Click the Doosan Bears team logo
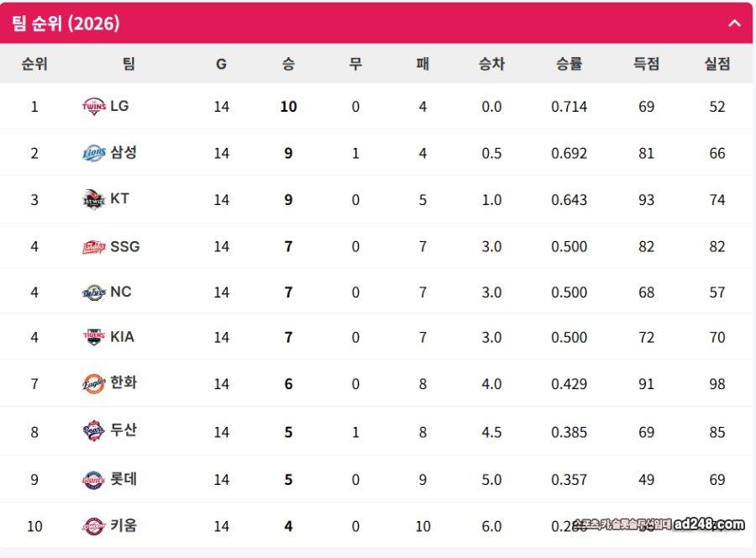The image size is (756, 558). (x=93, y=431)
